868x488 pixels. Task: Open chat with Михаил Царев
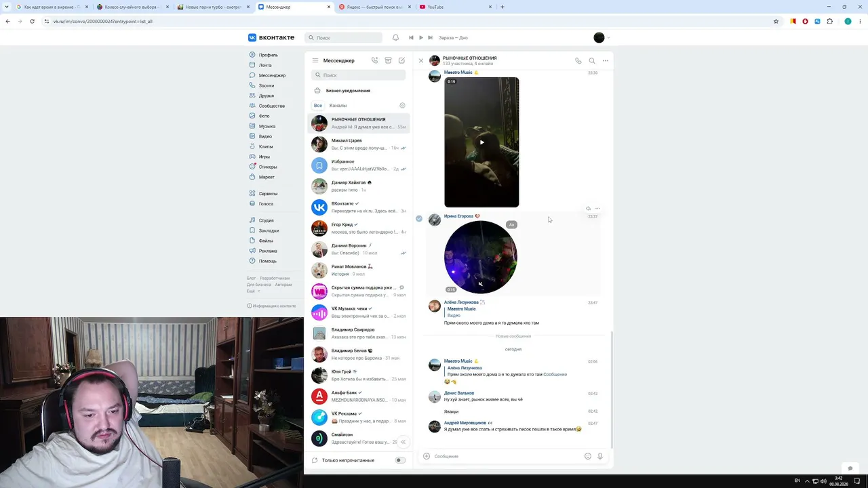[x=359, y=144]
